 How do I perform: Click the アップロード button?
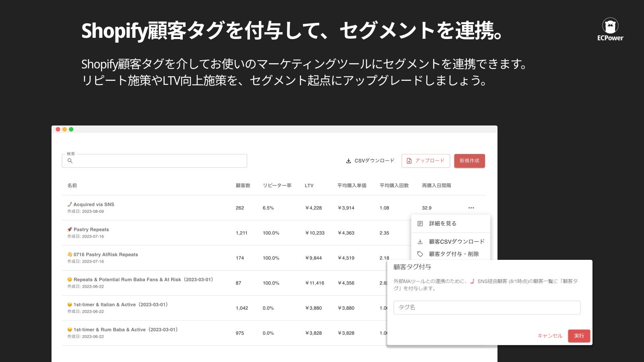(x=426, y=161)
